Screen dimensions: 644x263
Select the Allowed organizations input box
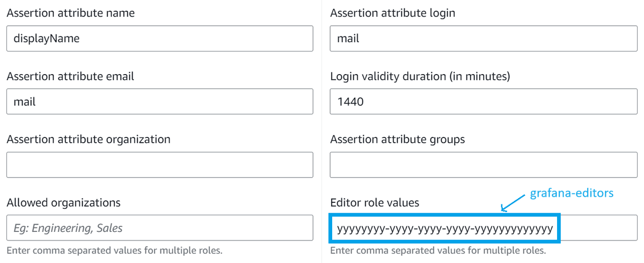click(x=159, y=228)
